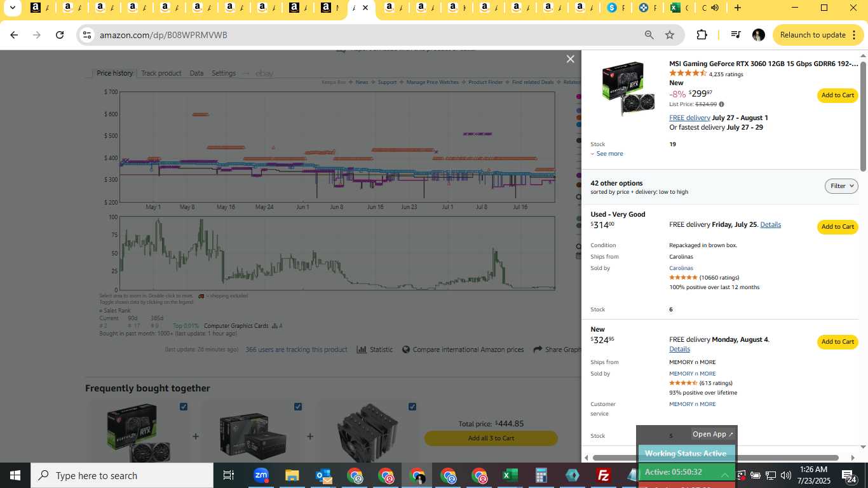Open Outlook from the taskbar
Viewport: 868px width, 488px height.
tap(323, 475)
